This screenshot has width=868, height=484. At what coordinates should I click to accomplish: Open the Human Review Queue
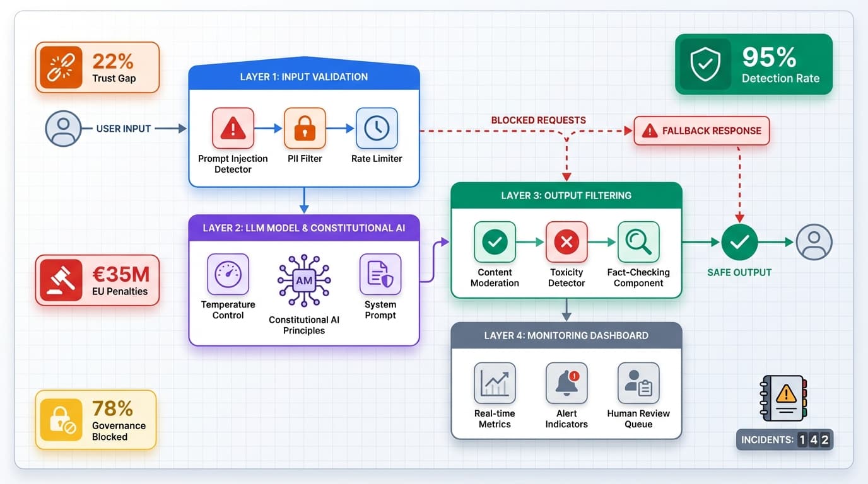pos(638,382)
